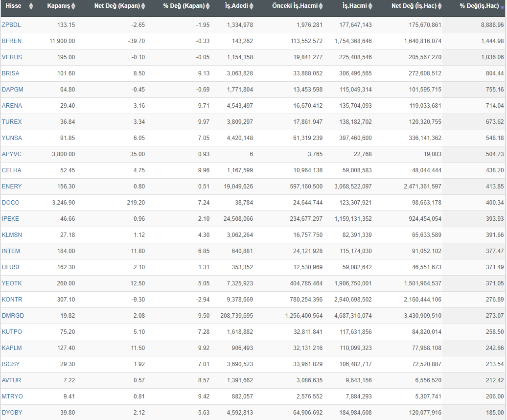Sort by Net Değ (İş.Hac) arrows
Viewport: 507px width, 420px height.
tap(439, 6)
